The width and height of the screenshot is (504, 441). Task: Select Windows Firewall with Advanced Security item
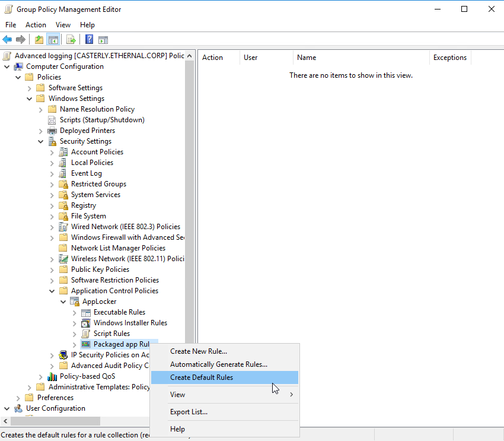click(127, 237)
